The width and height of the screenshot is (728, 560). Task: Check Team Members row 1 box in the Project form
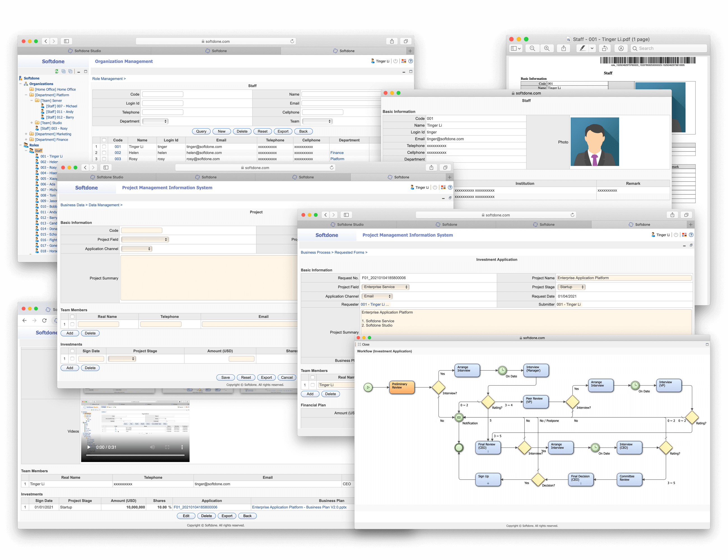[72, 324]
